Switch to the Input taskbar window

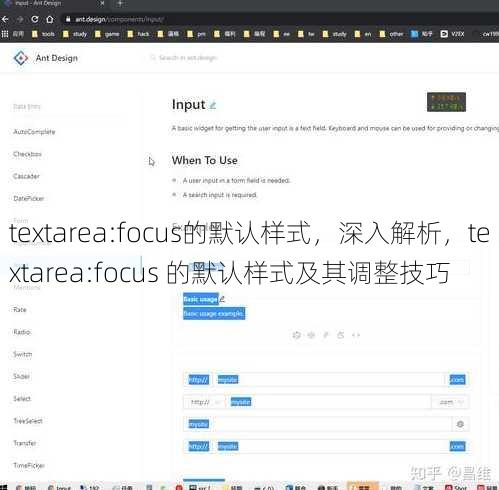coord(59,487)
